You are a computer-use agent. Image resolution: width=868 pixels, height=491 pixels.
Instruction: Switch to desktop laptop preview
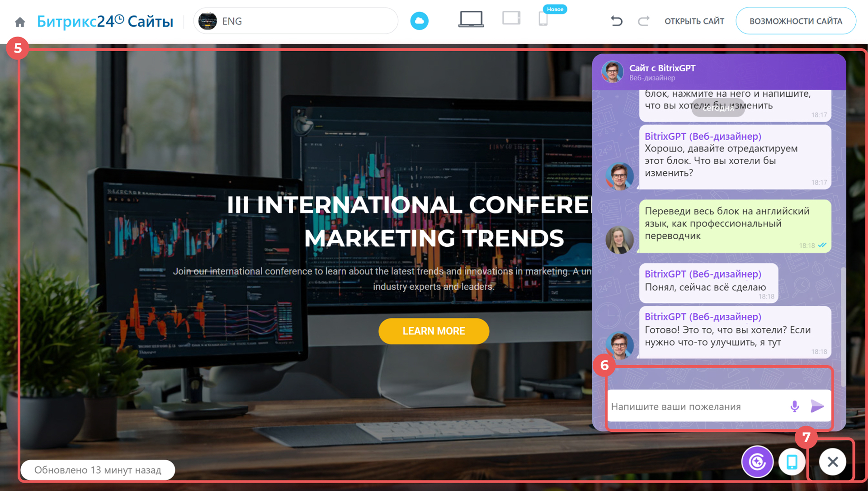click(471, 19)
